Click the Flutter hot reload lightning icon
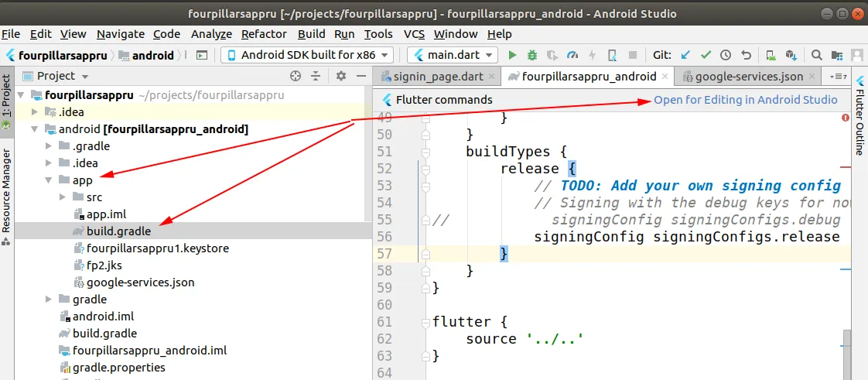Screen dimensions: 868x380 (x=593, y=55)
